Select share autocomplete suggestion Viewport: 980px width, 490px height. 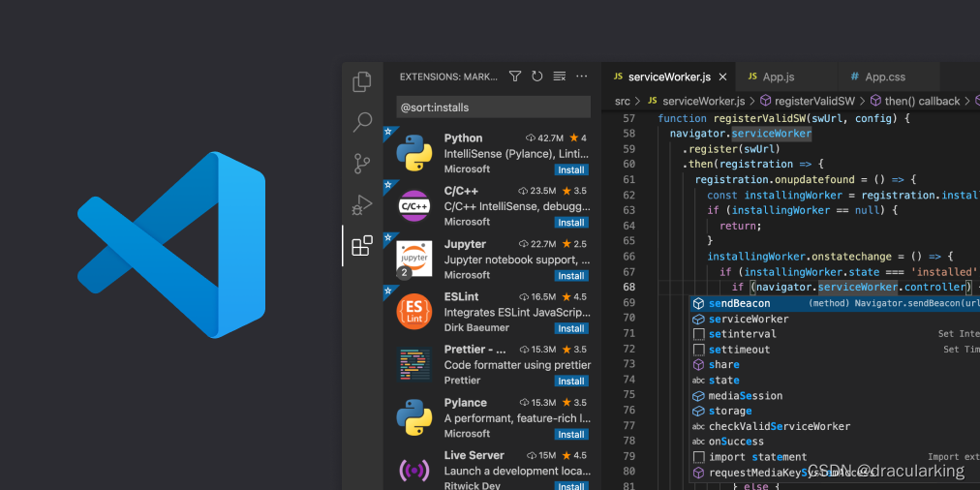coord(835,364)
